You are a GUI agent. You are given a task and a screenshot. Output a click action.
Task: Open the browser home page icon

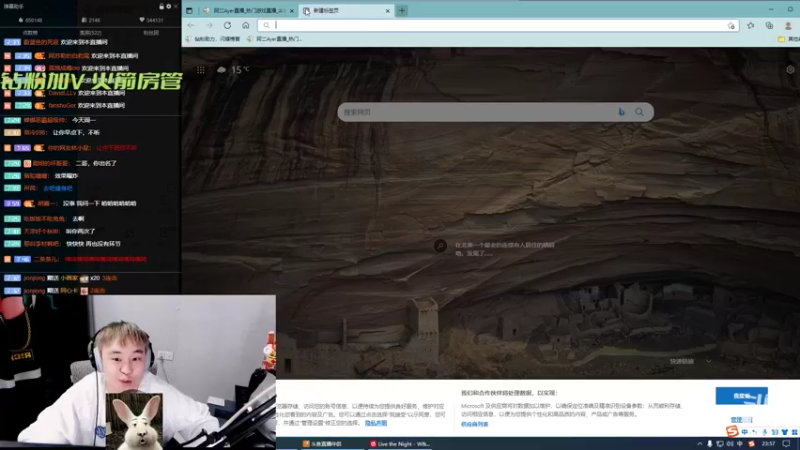[x=246, y=26]
